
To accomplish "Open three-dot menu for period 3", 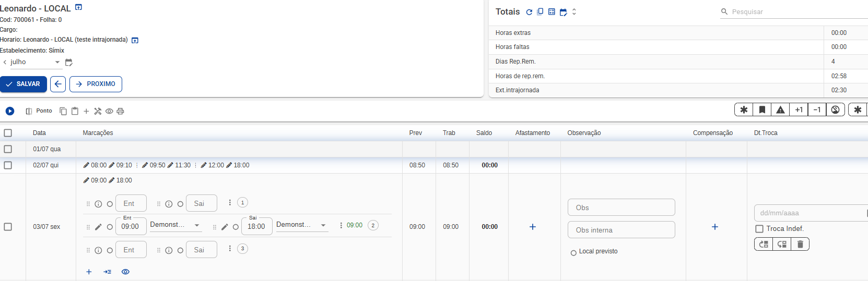I will (230, 248).
